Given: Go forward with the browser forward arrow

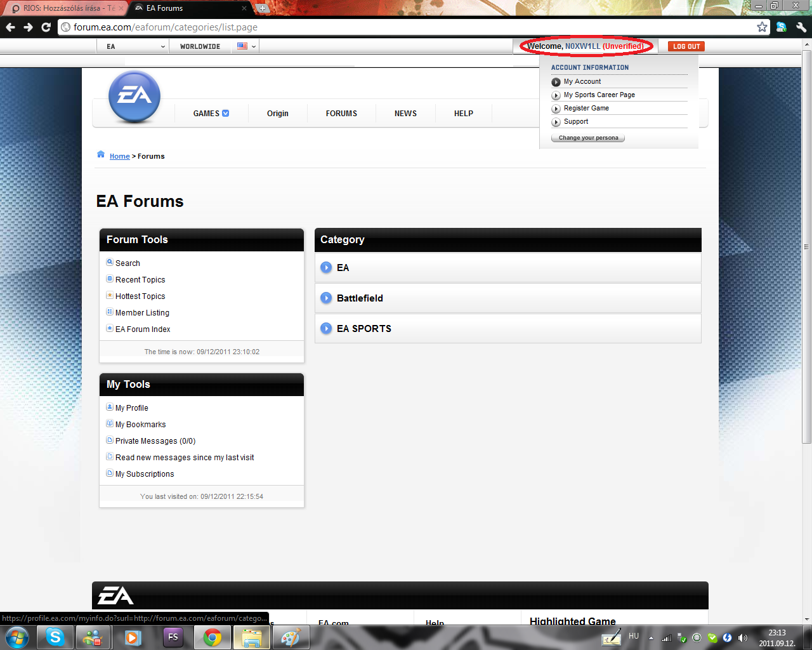Looking at the screenshot, I should [x=28, y=27].
